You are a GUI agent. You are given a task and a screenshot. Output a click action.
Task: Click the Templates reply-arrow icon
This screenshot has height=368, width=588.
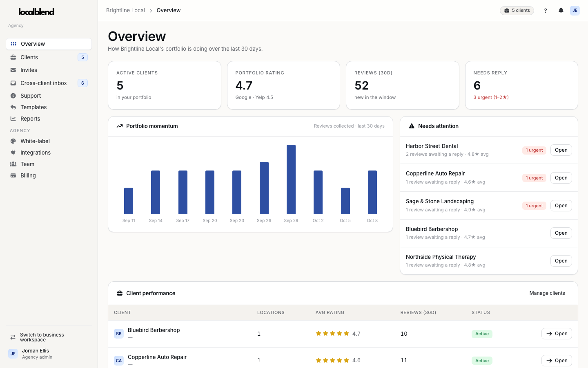[x=13, y=107]
